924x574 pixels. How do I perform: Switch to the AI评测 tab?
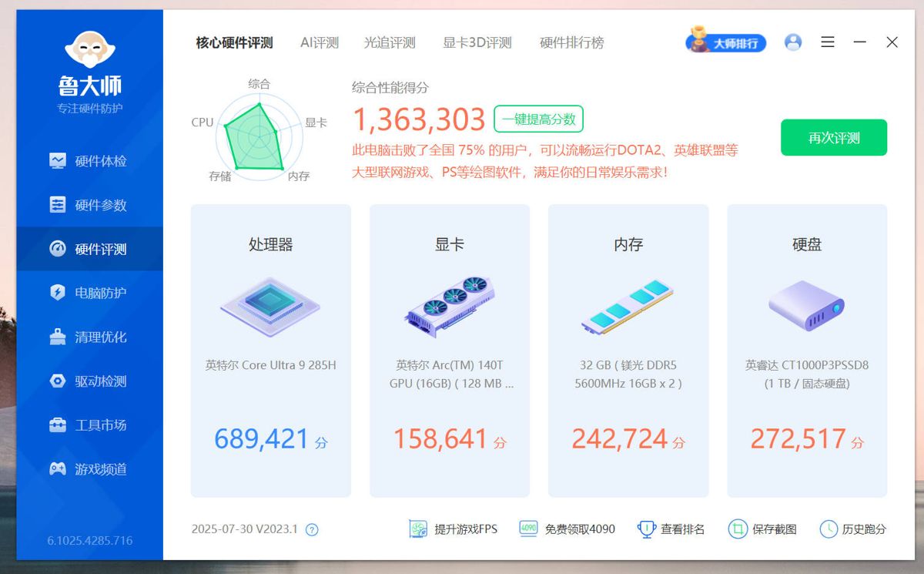pyautogui.click(x=320, y=43)
